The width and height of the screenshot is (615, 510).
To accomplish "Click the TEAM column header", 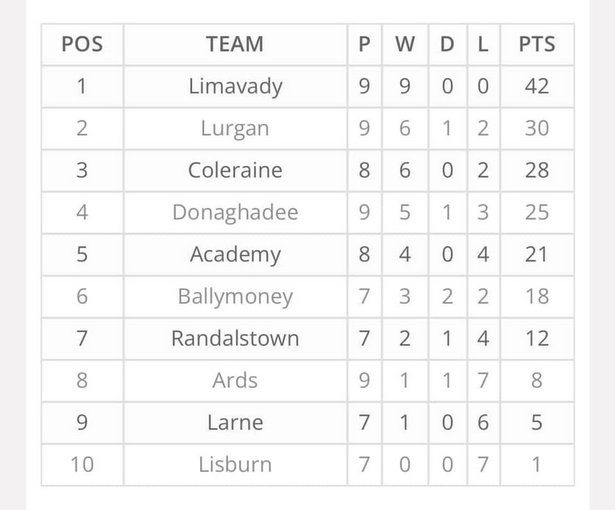I will 235,44.
